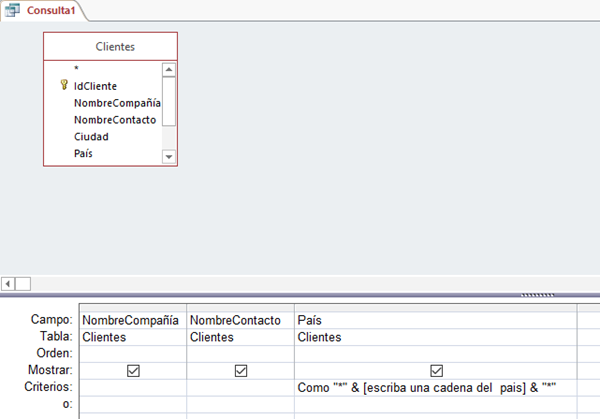
Task: Select the Consulta1 query tab
Action: [x=44, y=10]
